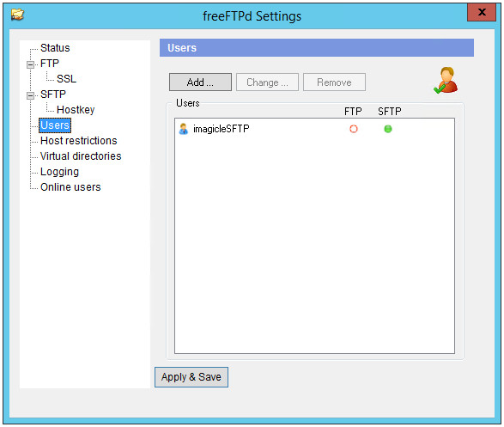Click Apply & Save button

[191, 377]
